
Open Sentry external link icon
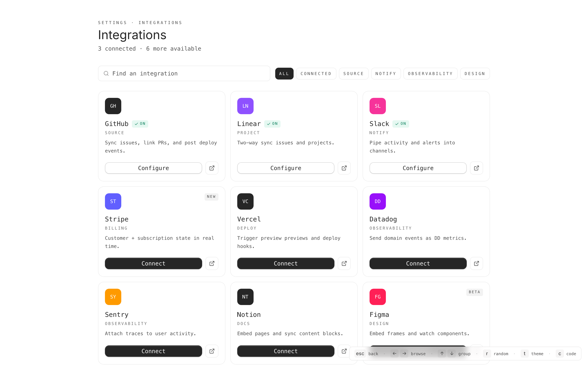[x=212, y=351]
